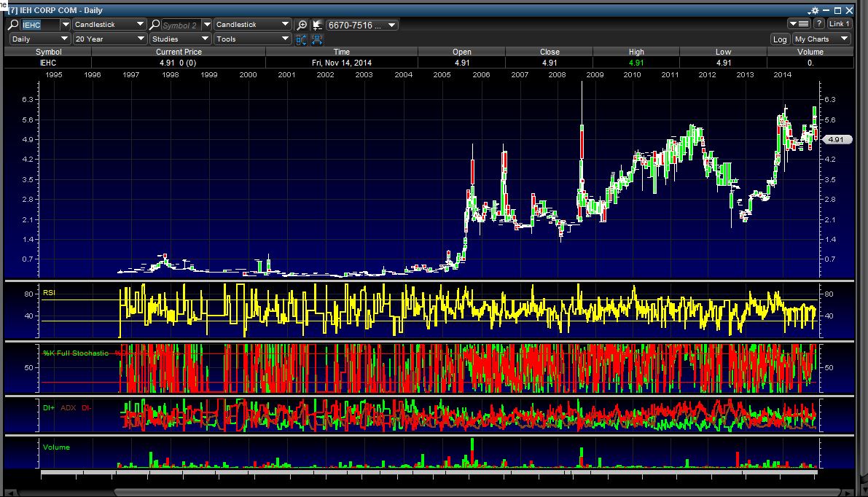The image size is (868, 497).
Task: Click the Symbol 2 search magnifier icon
Action: [x=155, y=25]
